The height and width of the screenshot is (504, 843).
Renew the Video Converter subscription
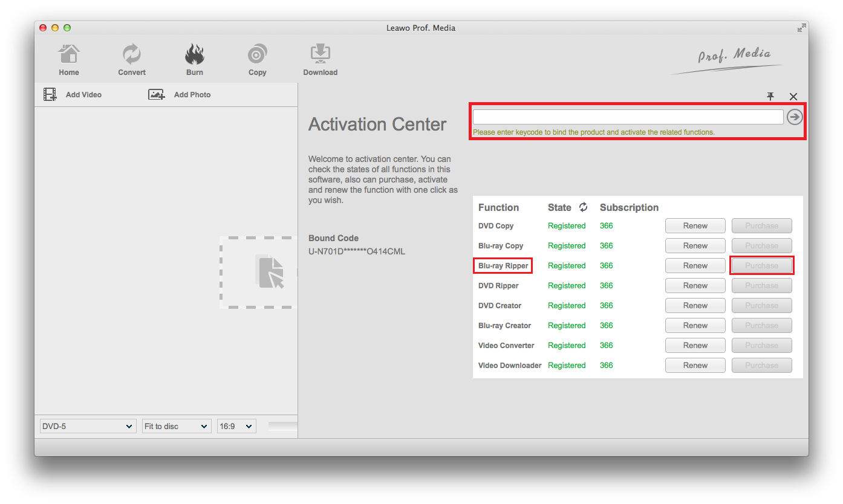[x=695, y=346]
